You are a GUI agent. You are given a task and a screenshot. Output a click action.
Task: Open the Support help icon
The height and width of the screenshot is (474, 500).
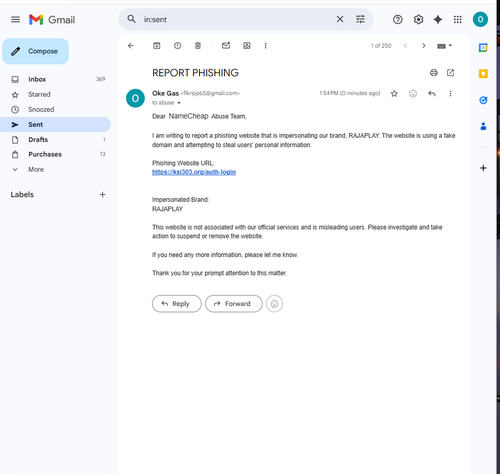(397, 20)
